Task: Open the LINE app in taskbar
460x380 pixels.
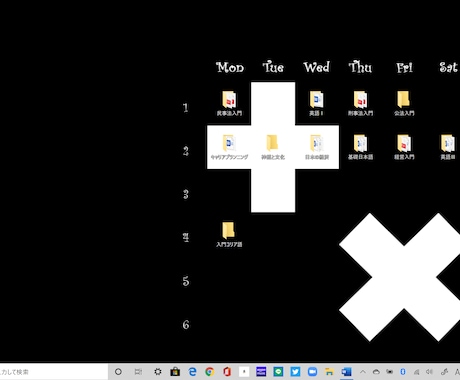Action: [x=278, y=372]
